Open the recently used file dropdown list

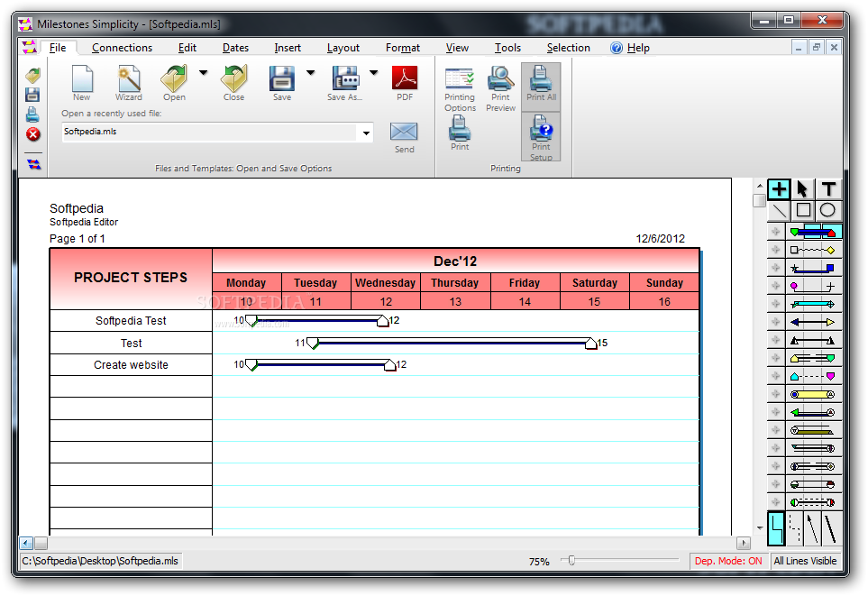pyautogui.click(x=366, y=133)
